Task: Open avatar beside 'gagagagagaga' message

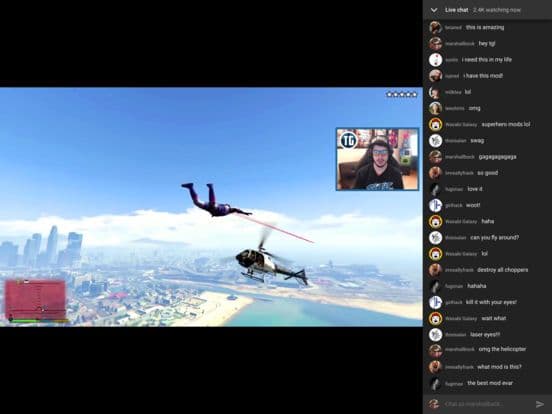Action: click(435, 157)
